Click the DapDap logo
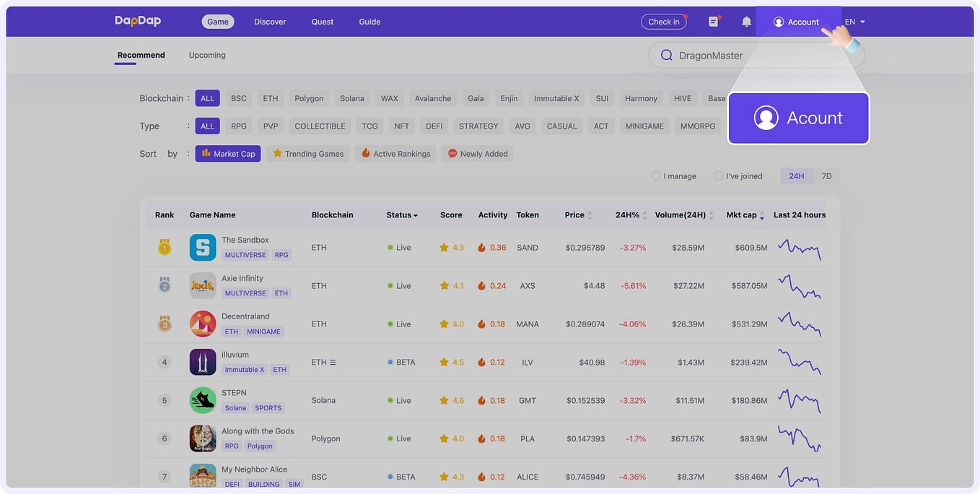This screenshot has width=980, height=494. click(138, 21)
